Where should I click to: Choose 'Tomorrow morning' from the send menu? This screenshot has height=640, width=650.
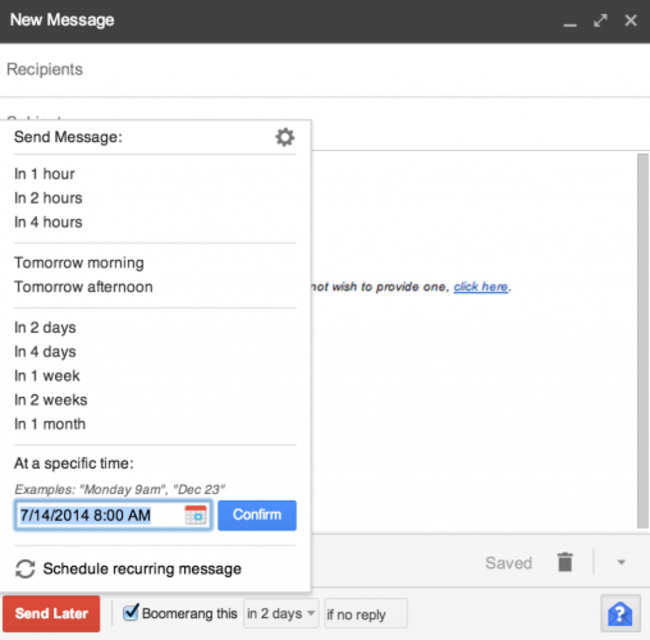pos(79,263)
